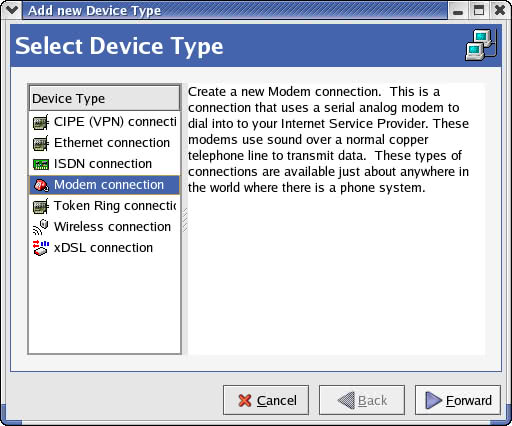This screenshot has width=512, height=426.
Task: Choose Ethernet connection from the device list
Action: tap(104, 143)
